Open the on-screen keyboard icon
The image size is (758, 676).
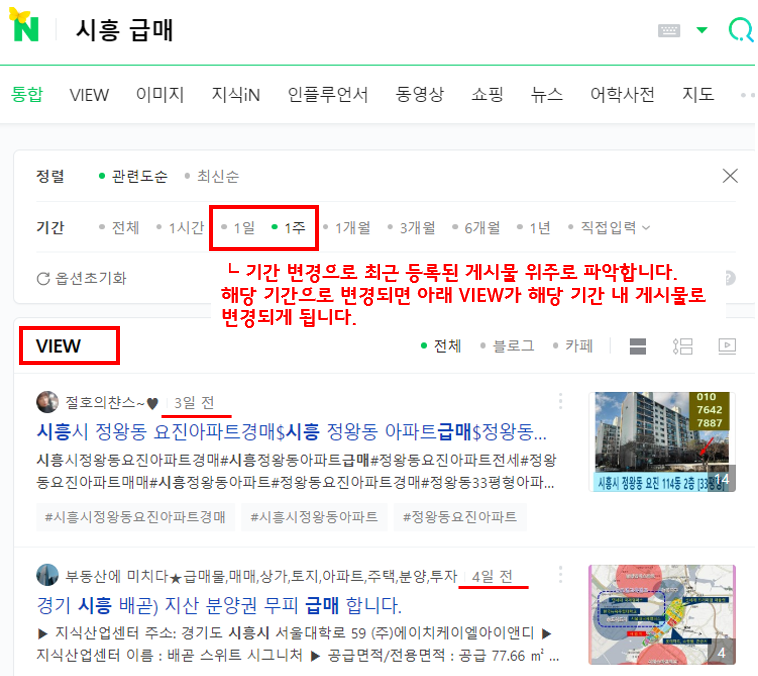tap(669, 30)
